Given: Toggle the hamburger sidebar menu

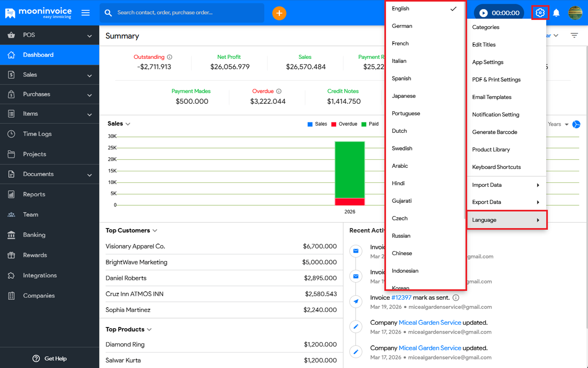Looking at the screenshot, I should coord(85,13).
